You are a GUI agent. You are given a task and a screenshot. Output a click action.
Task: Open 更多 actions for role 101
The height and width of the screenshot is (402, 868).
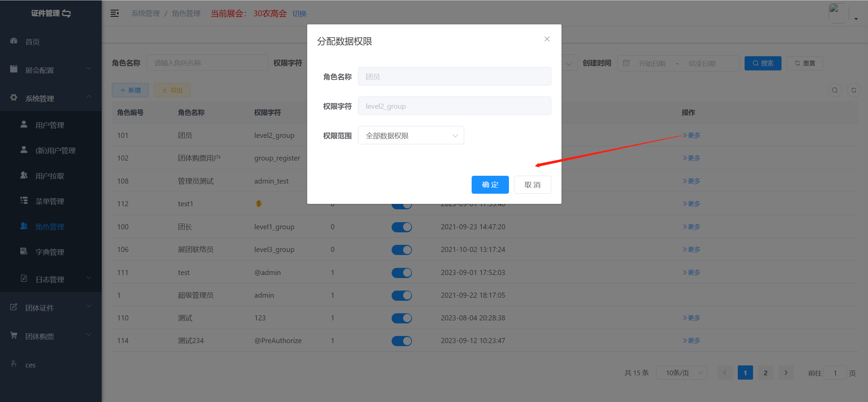(691, 135)
